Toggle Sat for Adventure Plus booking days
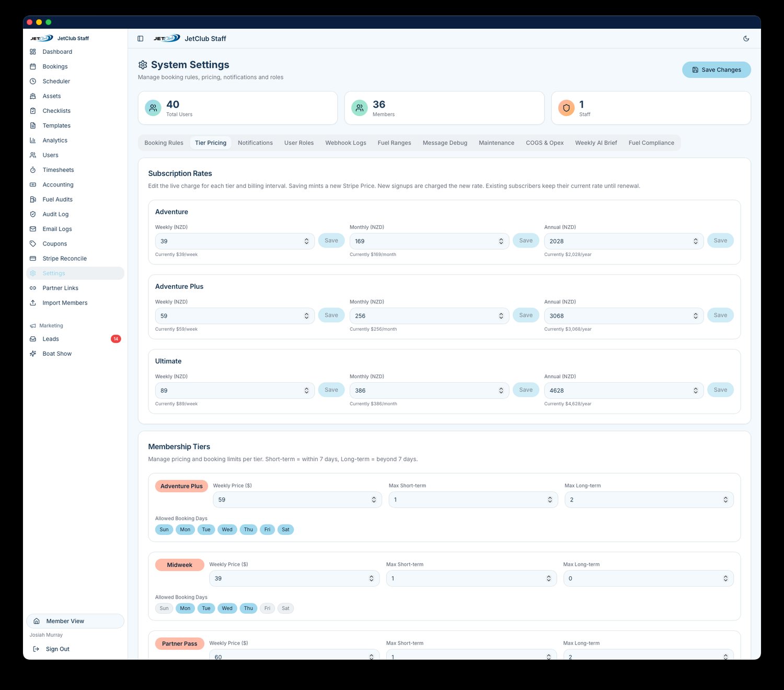Screen dimensions: 784x690 285,530
